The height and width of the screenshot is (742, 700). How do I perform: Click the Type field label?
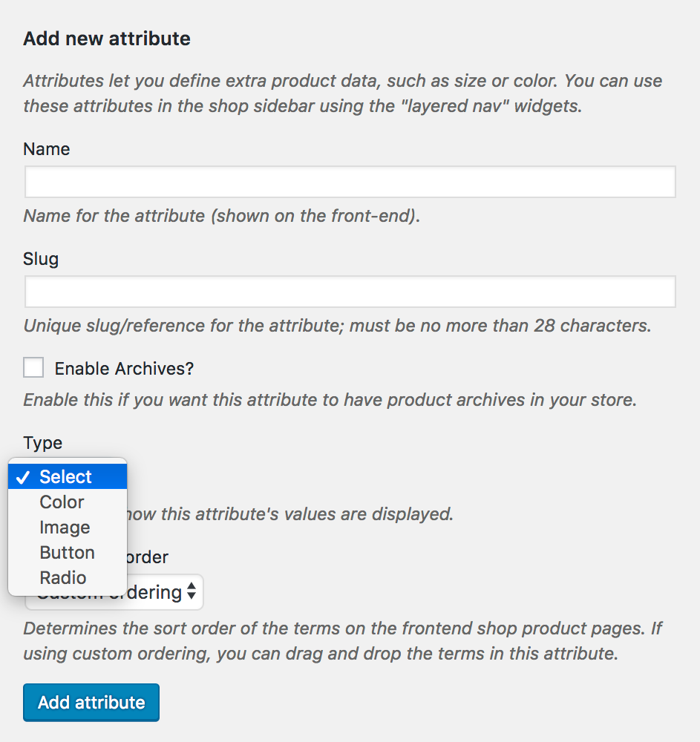42,443
